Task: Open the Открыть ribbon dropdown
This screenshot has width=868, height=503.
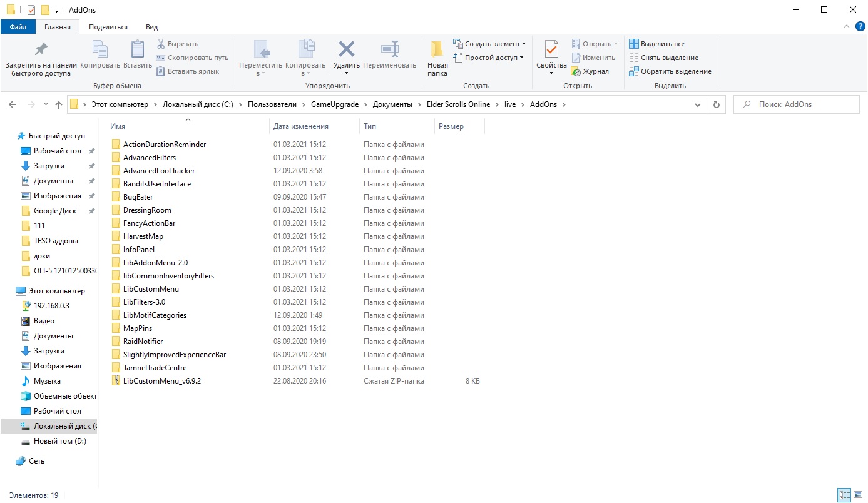Action: click(595, 44)
